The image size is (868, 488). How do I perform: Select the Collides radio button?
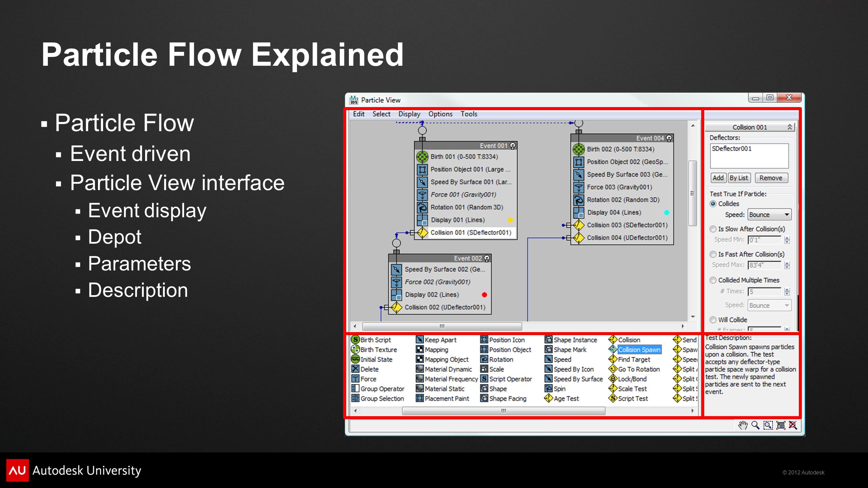tap(713, 204)
